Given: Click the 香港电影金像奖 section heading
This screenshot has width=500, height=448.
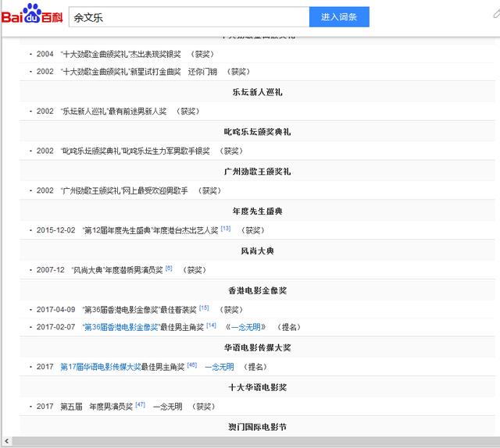Looking at the screenshot, I should click(x=257, y=290).
